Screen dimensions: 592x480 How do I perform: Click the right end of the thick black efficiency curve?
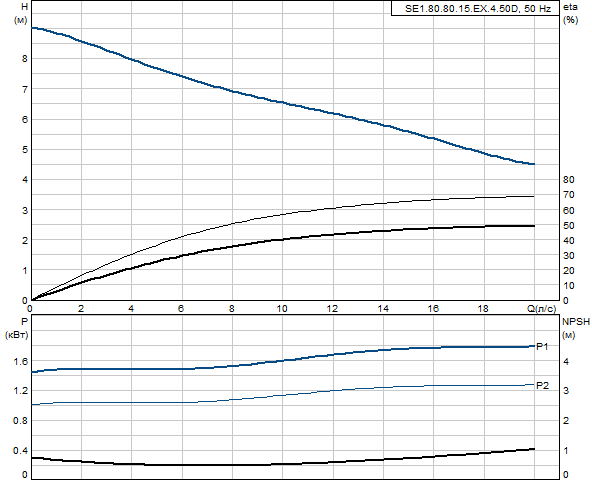pos(534,226)
